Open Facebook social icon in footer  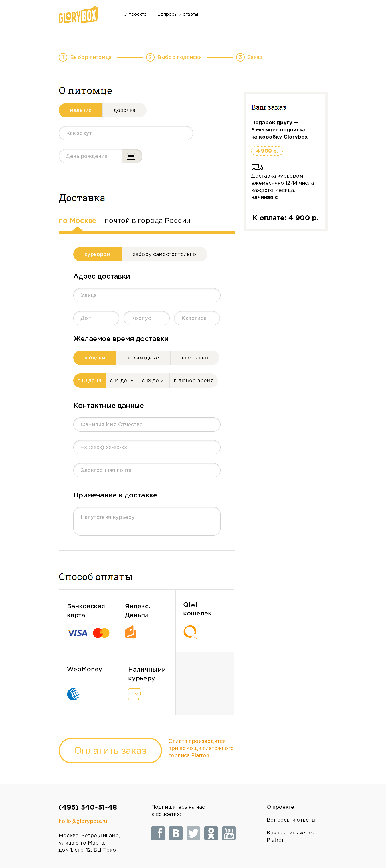coord(158,833)
